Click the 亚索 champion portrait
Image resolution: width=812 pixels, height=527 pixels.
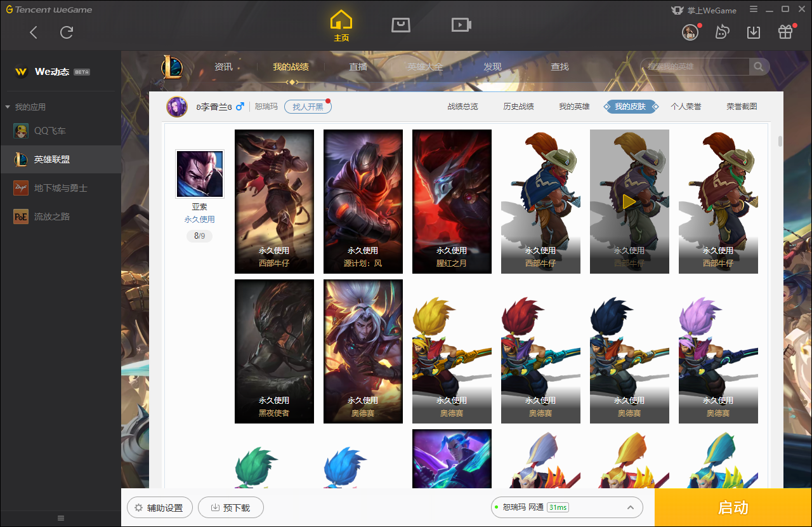coord(200,173)
